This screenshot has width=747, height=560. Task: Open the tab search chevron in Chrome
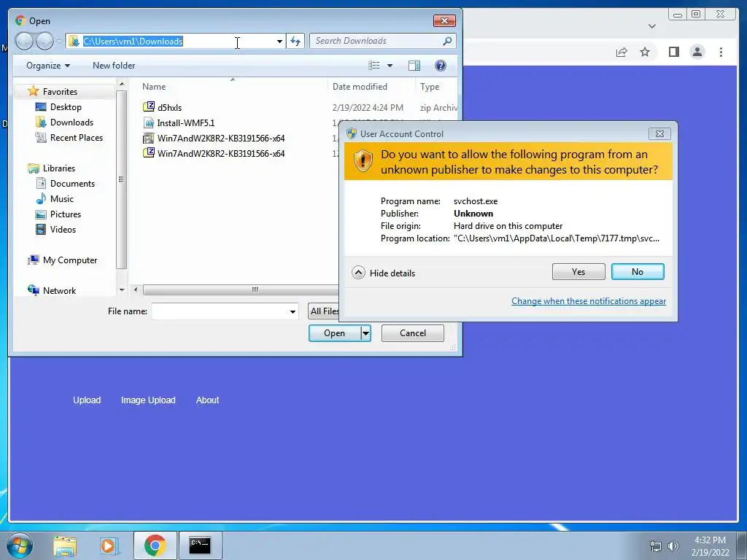tap(651, 26)
